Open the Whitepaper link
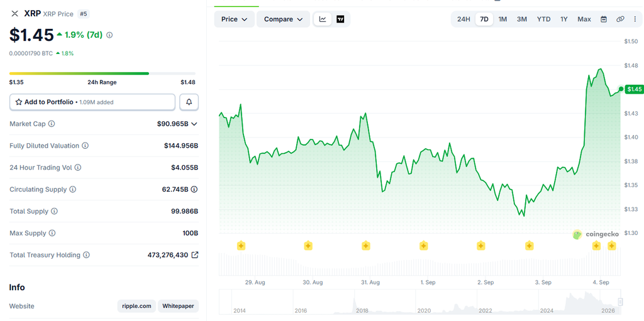 178,306
